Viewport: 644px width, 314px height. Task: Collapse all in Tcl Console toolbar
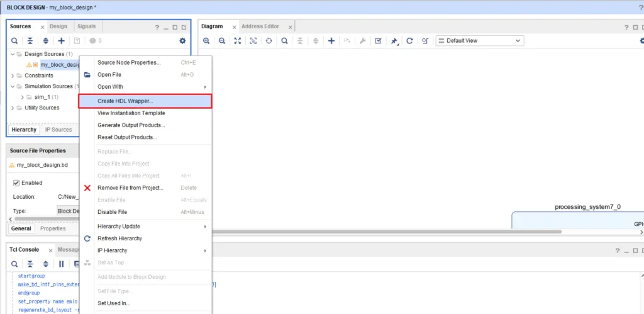(x=30, y=264)
